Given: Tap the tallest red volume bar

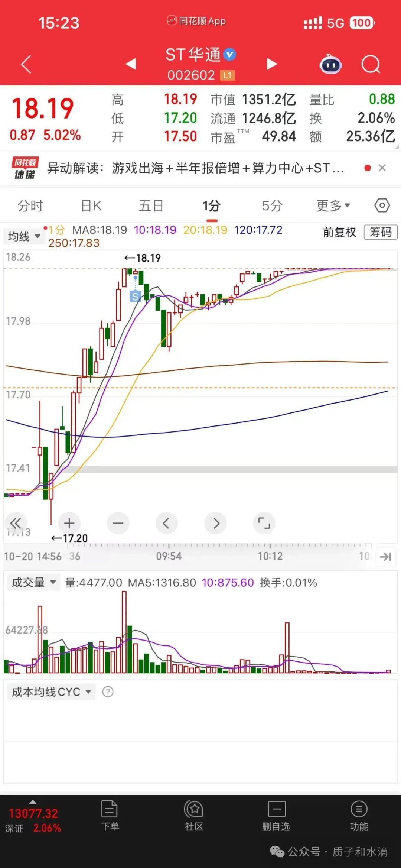Looking at the screenshot, I should 124,632.
